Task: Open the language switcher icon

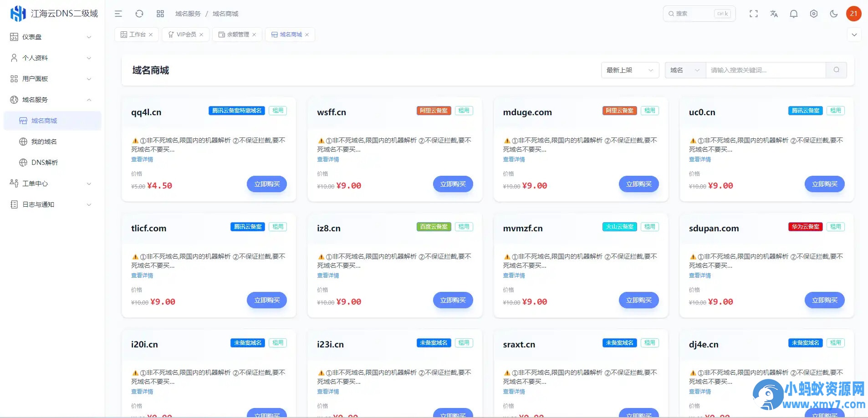Action: coord(774,13)
